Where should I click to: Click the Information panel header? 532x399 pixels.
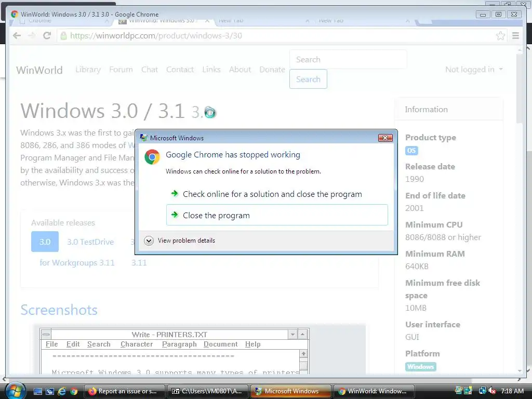[x=448, y=109]
